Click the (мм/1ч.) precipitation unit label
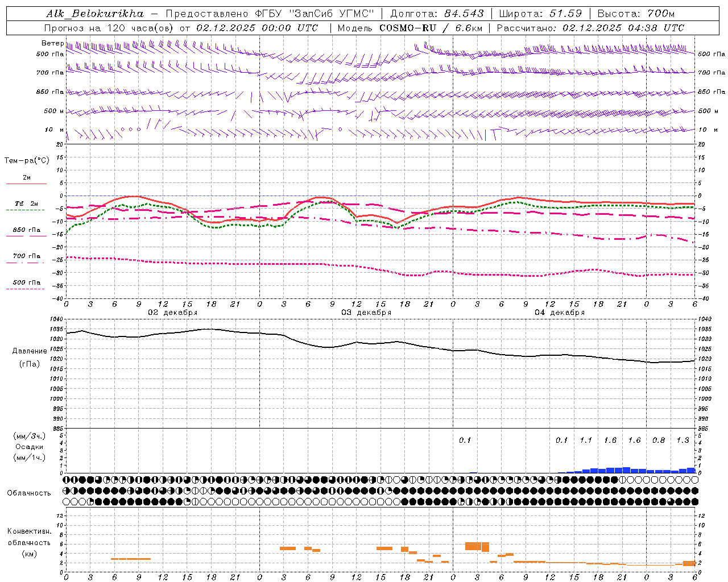728x582 pixels. (30, 457)
